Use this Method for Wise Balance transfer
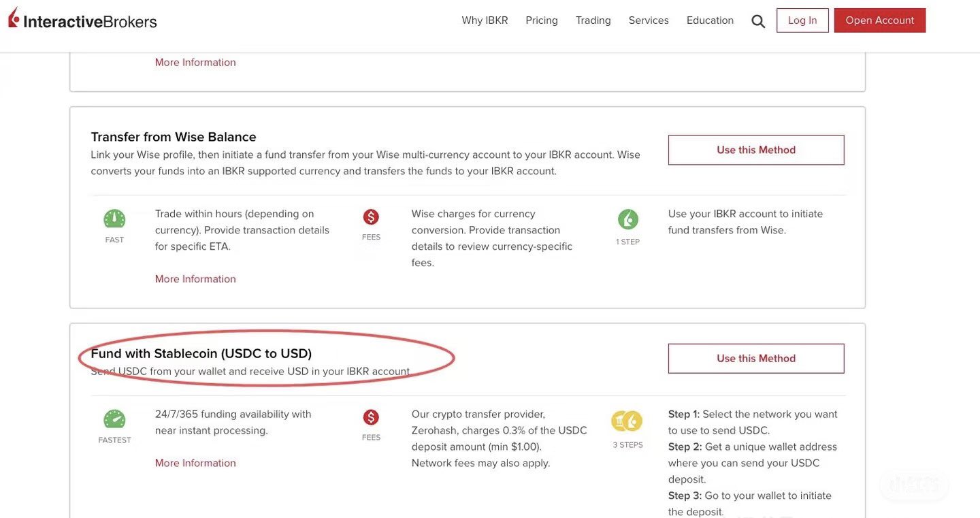 pos(756,150)
